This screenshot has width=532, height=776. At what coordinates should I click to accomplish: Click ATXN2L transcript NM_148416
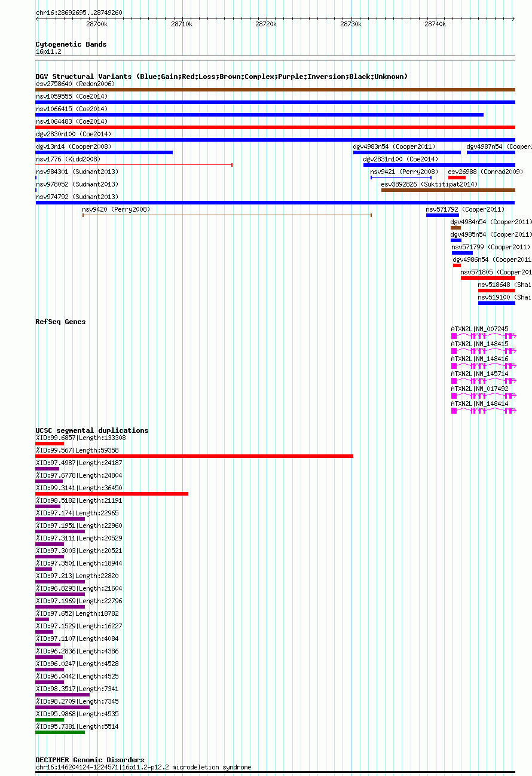coord(483,366)
